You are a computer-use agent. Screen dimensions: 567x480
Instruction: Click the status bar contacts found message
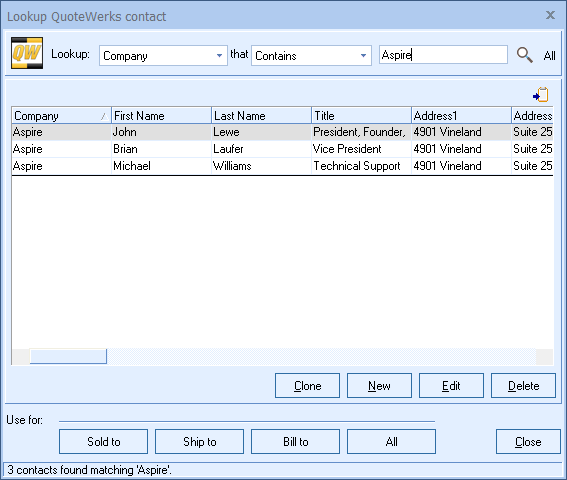[x=89, y=470]
